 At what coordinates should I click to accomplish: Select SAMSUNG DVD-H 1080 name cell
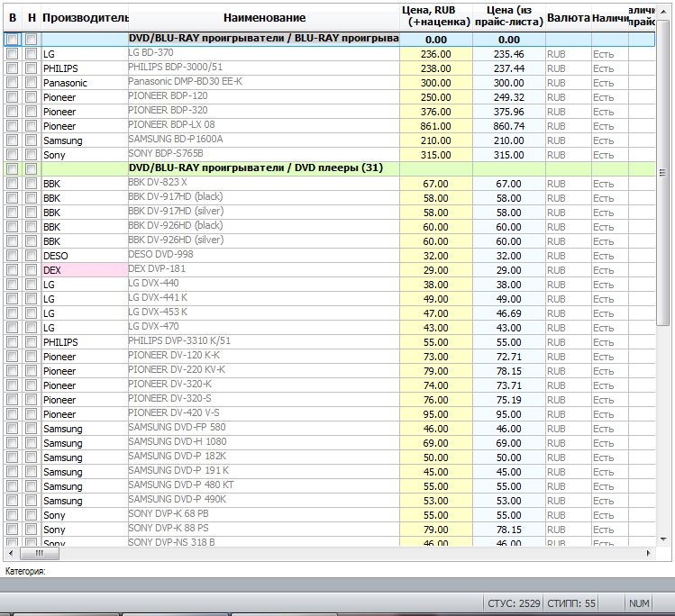[x=264, y=443]
